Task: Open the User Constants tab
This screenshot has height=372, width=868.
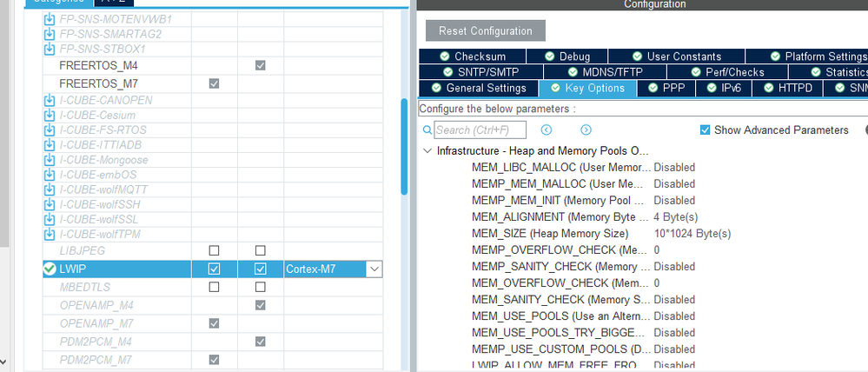Action: pos(676,56)
